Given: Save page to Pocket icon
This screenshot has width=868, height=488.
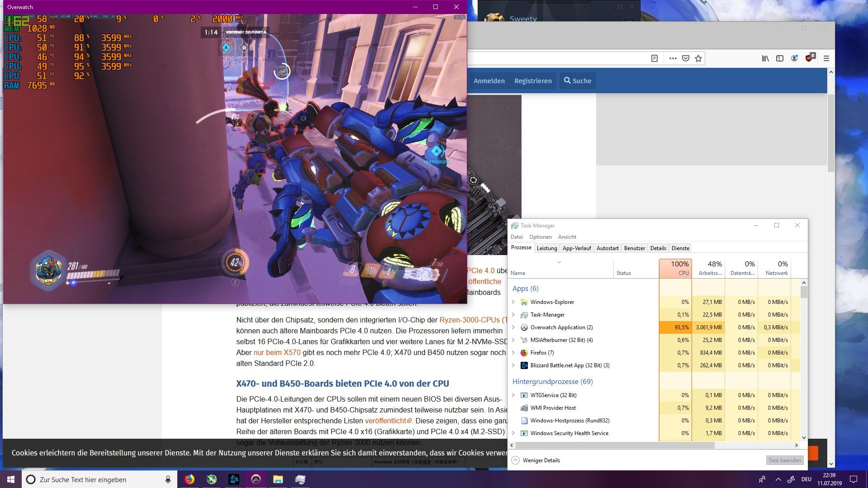Looking at the screenshot, I should pos(686,58).
